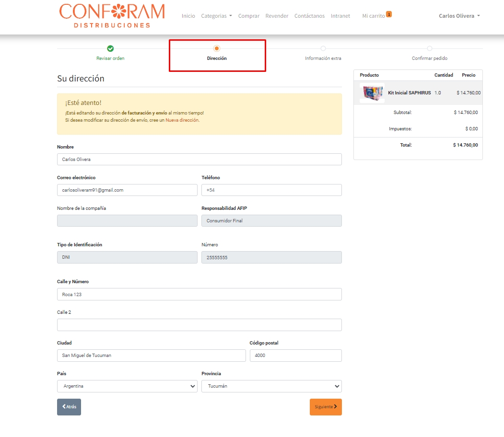Click the Conforam Distribuciones logo
The width and height of the screenshot is (504, 437).
tap(112, 16)
